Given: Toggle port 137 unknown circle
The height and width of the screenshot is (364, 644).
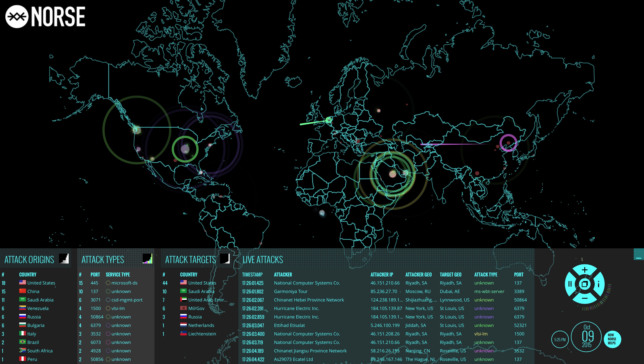Looking at the screenshot, I should tap(108, 291).
